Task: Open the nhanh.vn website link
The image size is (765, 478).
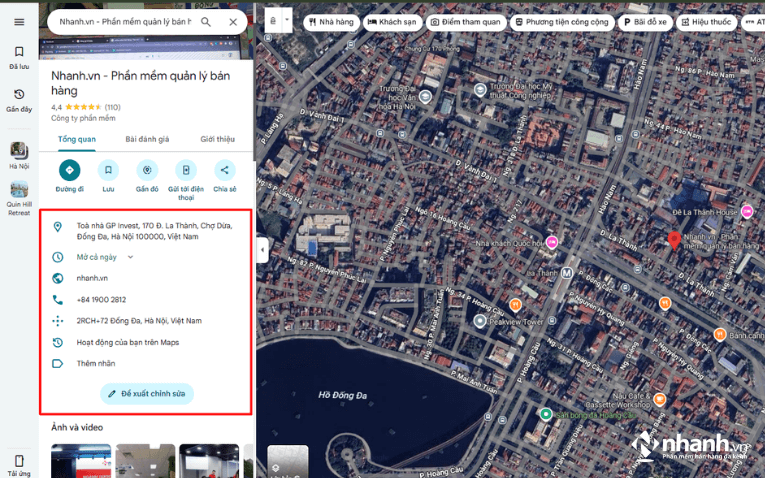Action: (92, 278)
